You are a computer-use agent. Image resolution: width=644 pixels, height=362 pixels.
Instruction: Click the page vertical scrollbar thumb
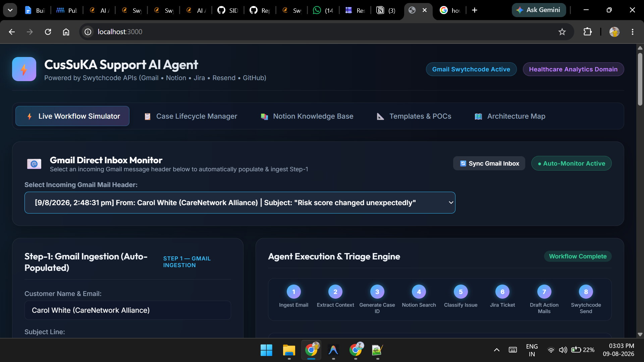pos(640,79)
